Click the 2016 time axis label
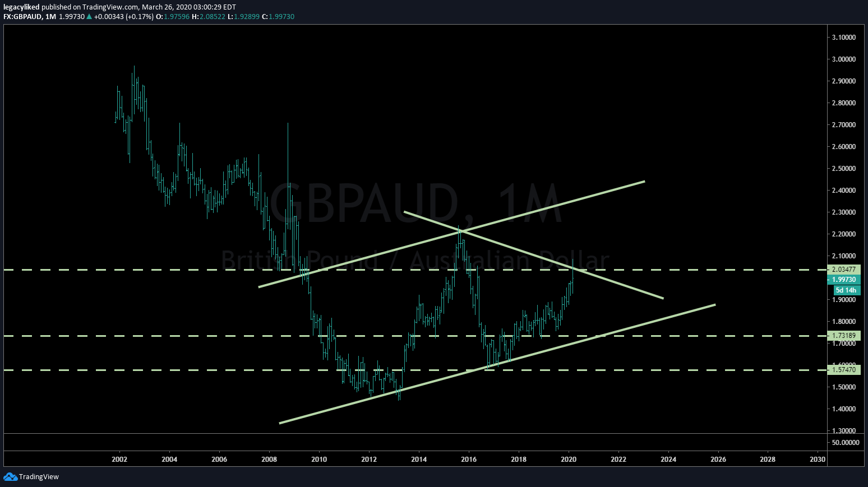Viewport: 868px width, 487px height. 469,460
